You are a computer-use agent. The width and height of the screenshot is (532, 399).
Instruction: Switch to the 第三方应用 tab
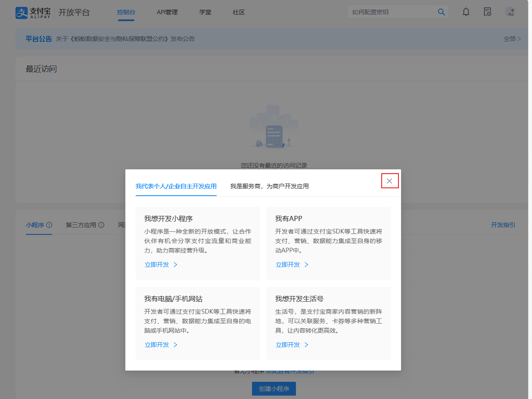[x=81, y=225]
